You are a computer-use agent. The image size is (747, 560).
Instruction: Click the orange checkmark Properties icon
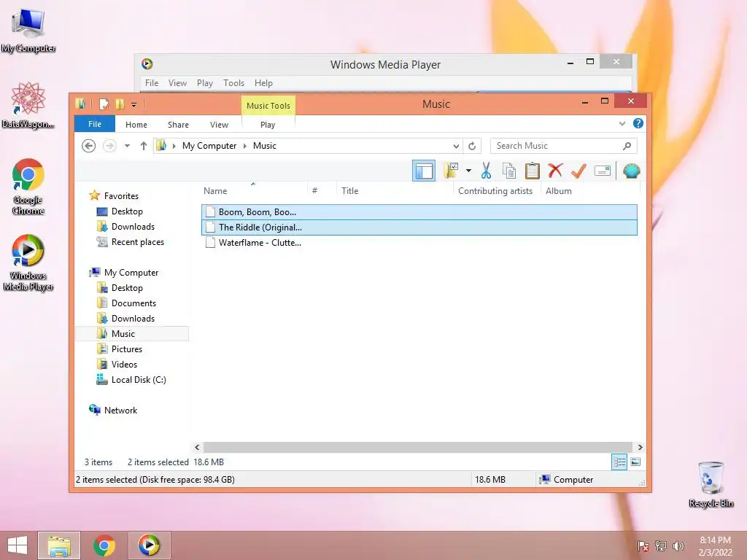tap(578, 171)
